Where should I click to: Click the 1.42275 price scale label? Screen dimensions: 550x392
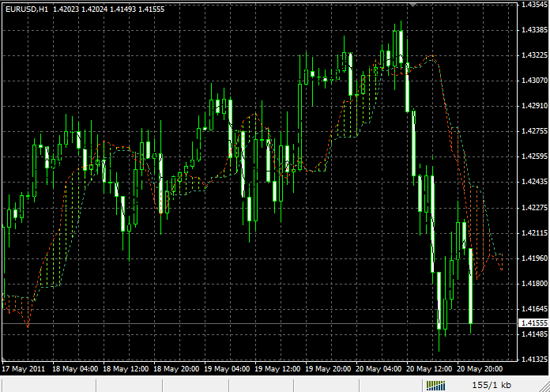(x=534, y=207)
